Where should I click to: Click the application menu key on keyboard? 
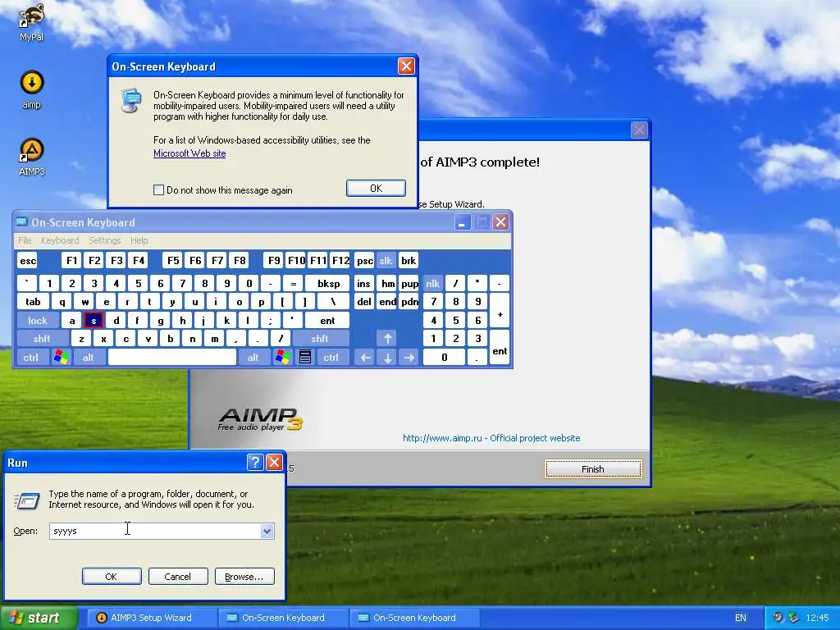(305, 358)
